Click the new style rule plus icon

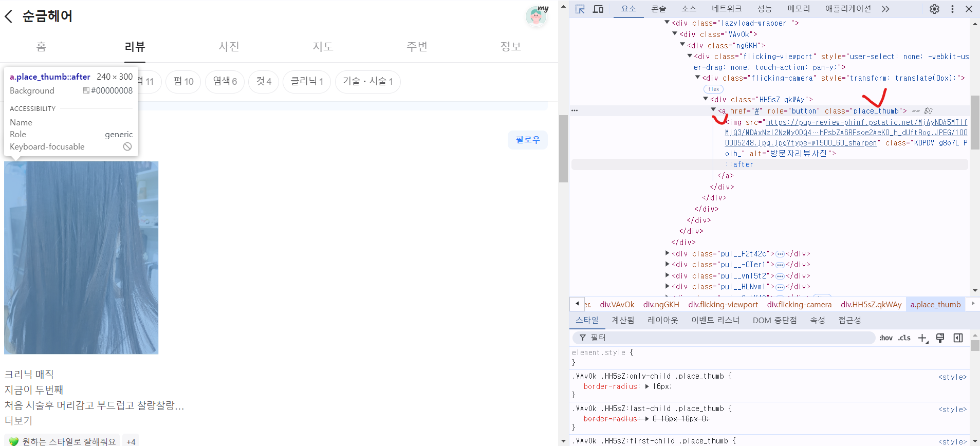pyautogui.click(x=923, y=338)
